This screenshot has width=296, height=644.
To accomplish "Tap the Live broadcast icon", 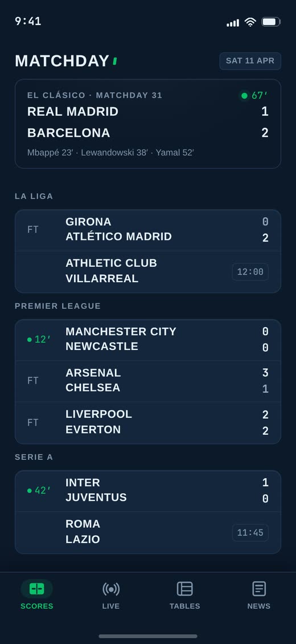I will point(111,589).
